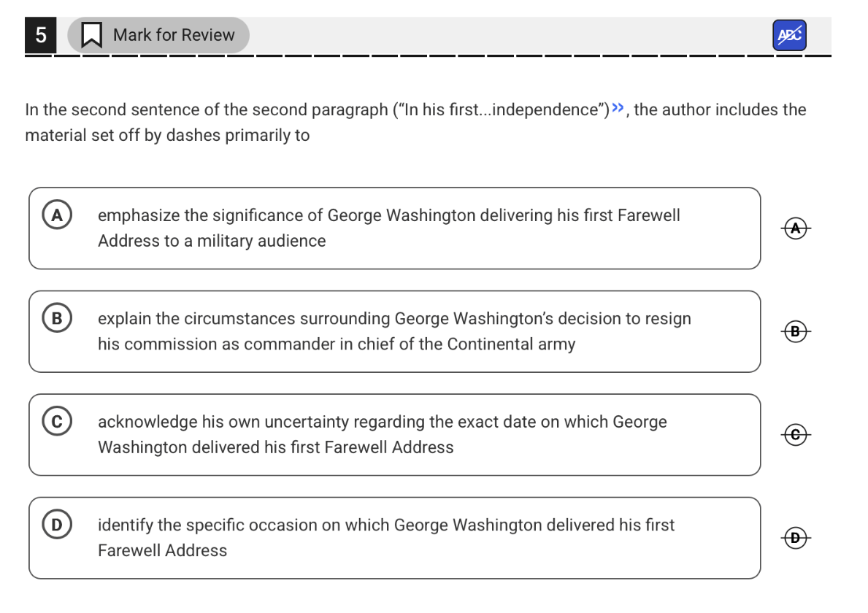Click the blue double-chevron passage reference icon
The image size is (868, 613).
[618, 107]
